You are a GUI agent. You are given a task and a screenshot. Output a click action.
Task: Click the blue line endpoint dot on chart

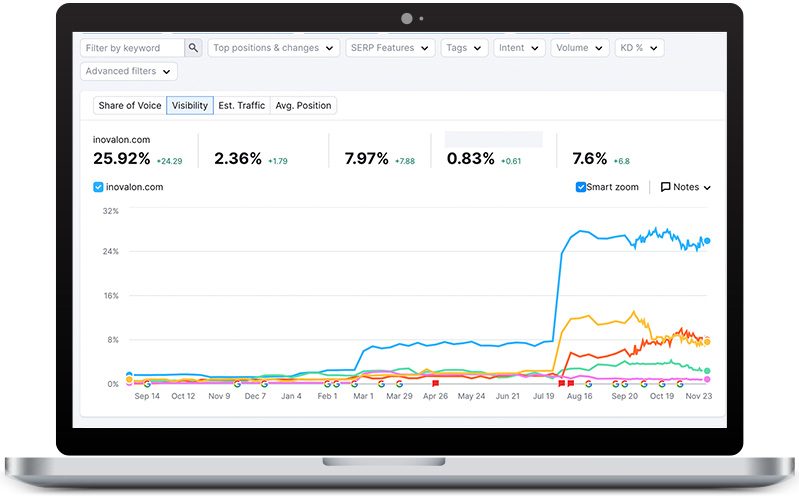click(x=707, y=240)
